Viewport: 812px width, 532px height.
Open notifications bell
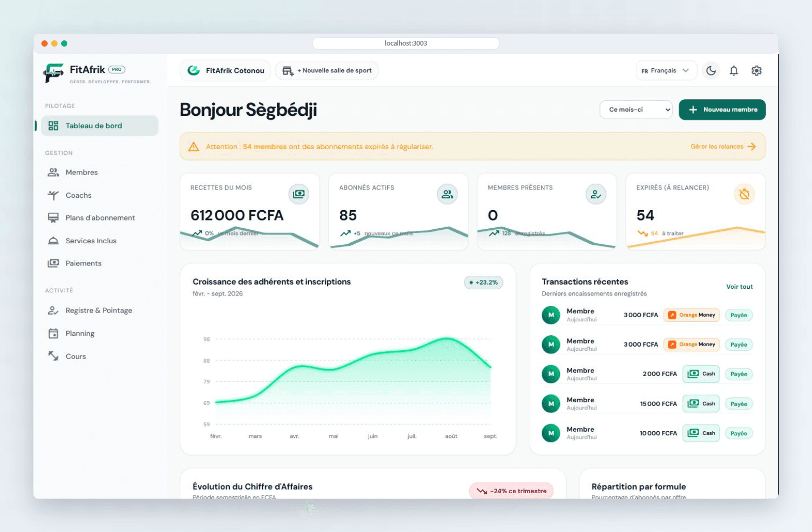(734, 70)
